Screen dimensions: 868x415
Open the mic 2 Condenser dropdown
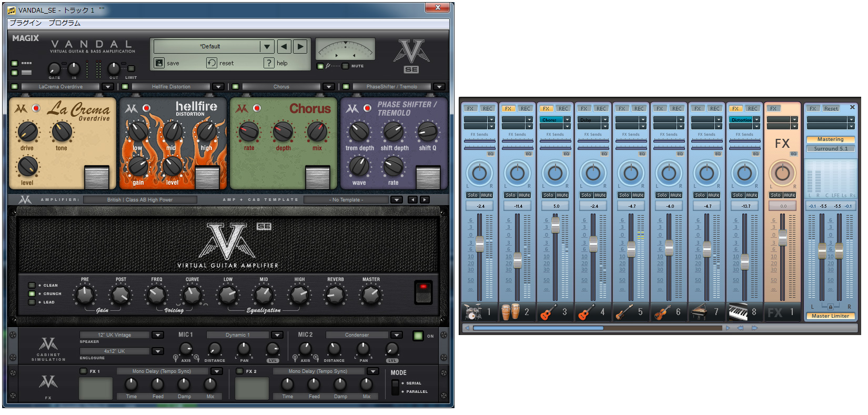click(397, 335)
